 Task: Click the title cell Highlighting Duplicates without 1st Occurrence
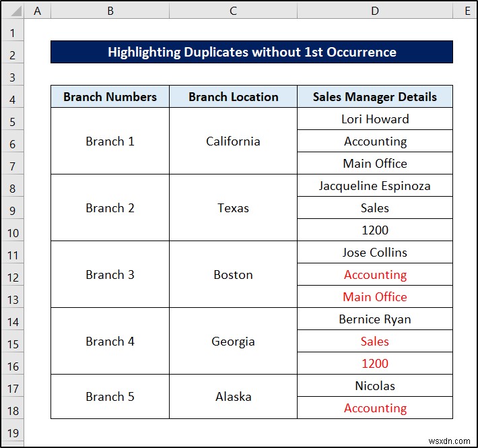252,52
